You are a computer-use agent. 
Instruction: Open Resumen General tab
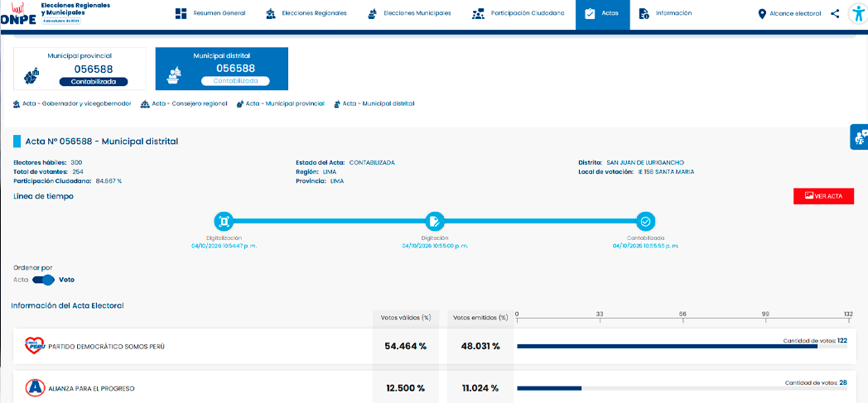(210, 13)
